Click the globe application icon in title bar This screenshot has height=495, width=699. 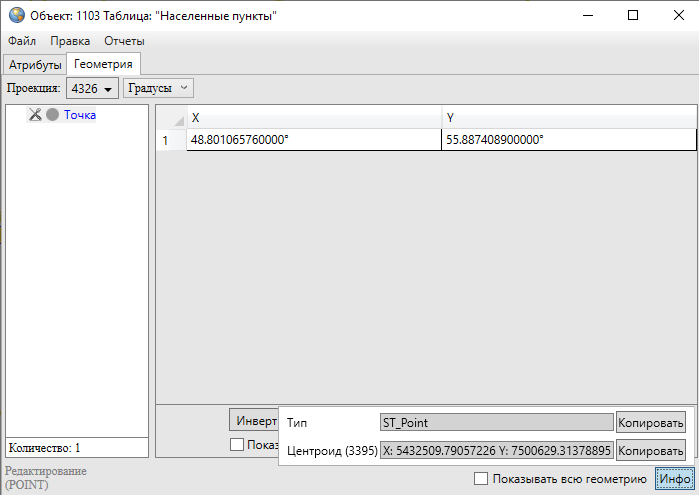pyautogui.click(x=15, y=16)
